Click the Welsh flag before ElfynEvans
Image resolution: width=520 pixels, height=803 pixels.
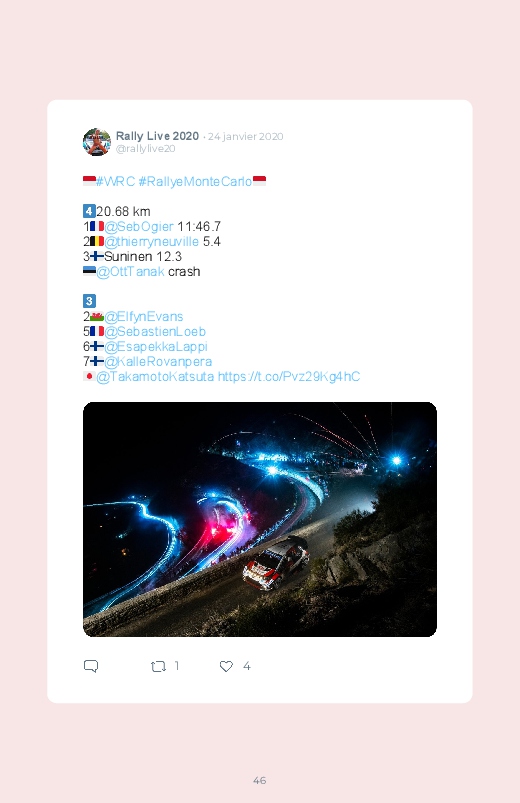tap(97, 316)
